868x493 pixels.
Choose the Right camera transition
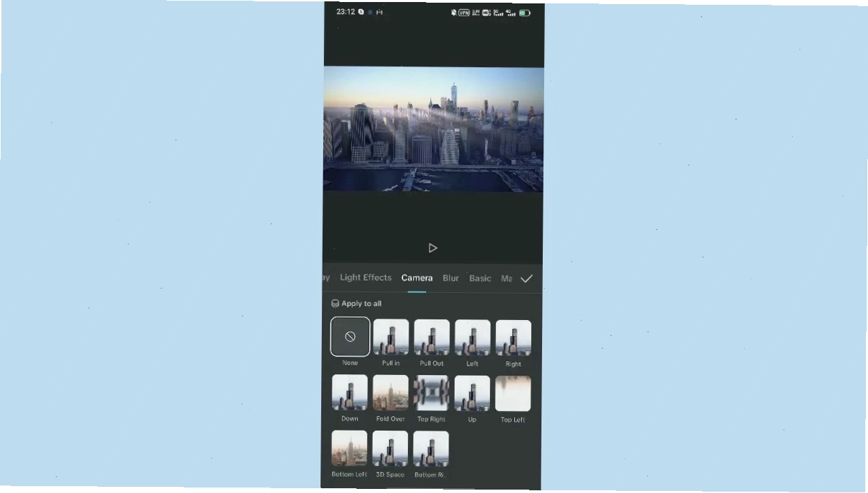pos(513,338)
